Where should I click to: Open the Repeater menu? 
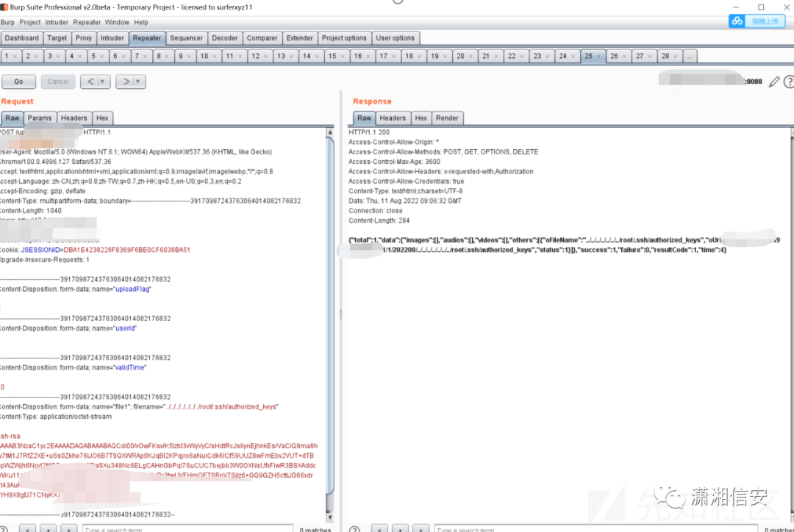point(87,22)
